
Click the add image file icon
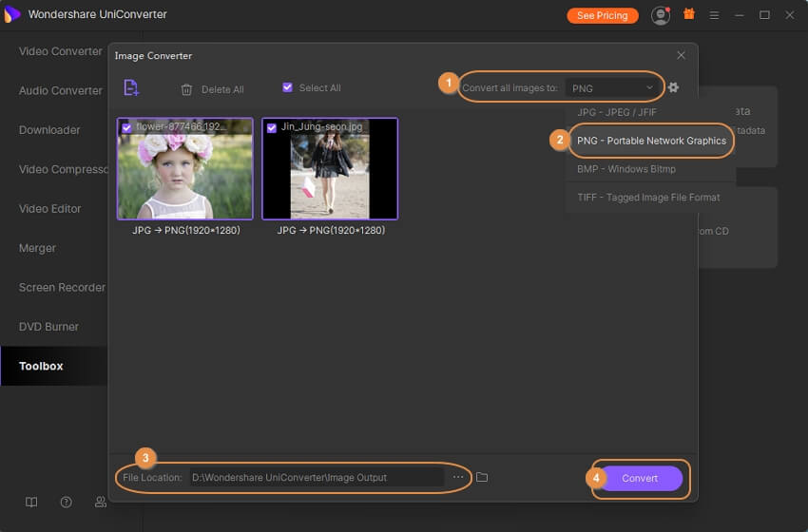click(x=131, y=88)
